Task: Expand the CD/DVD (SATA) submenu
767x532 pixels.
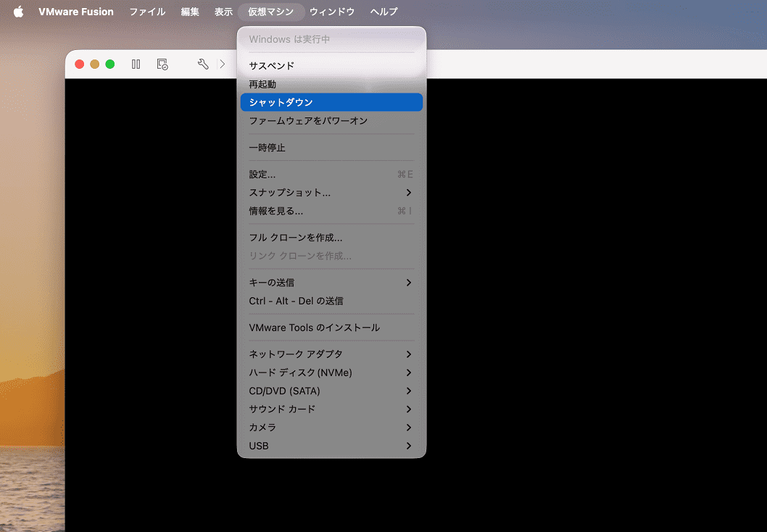Action: coord(331,391)
